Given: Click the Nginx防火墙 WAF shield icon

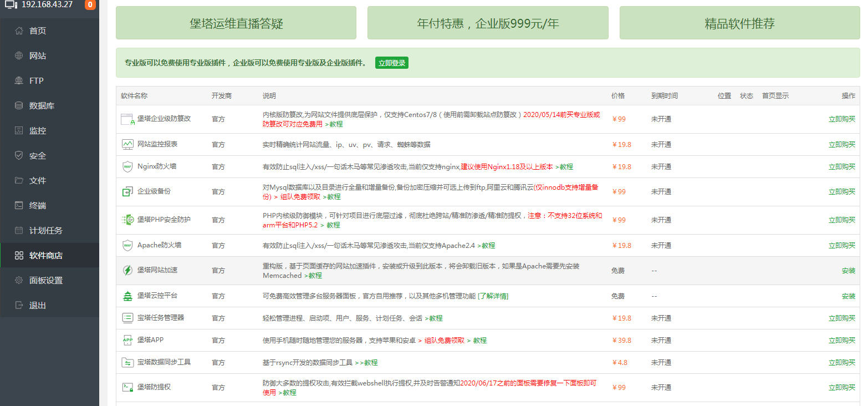Looking at the screenshot, I should click(x=127, y=166).
